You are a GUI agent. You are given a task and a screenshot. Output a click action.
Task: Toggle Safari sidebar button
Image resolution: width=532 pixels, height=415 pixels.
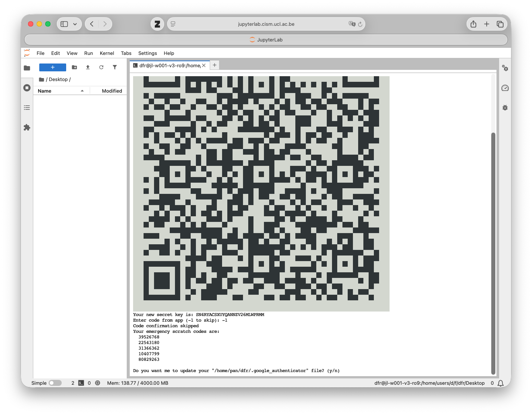(64, 24)
